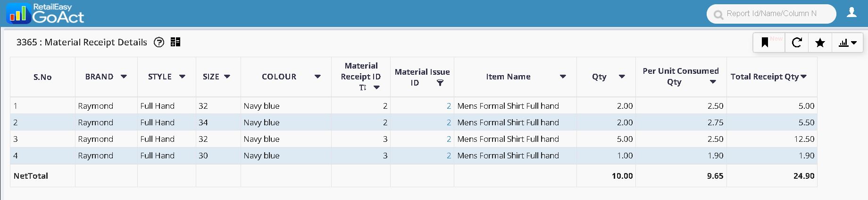The image size is (868, 200).
Task: Open Material Issue ID link in row 4
Action: click(x=449, y=156)
